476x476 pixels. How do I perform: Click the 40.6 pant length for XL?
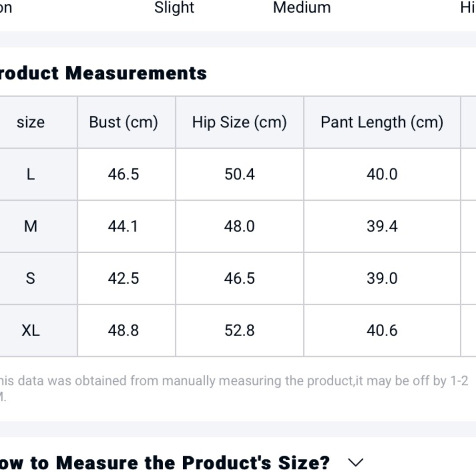tap(382, 330)
